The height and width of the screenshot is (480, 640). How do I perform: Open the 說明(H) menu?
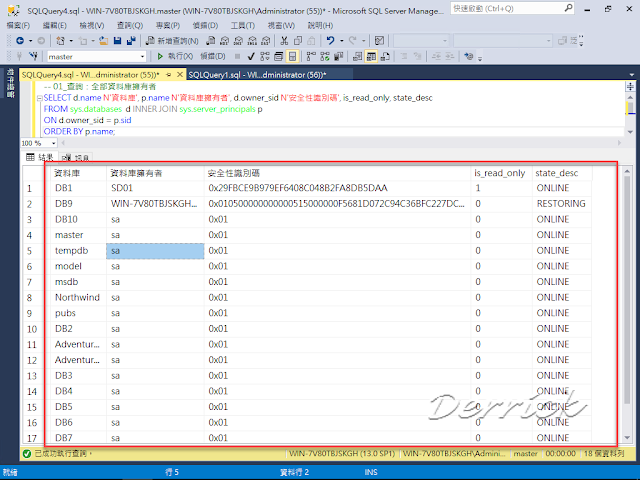[x=320, y=25]
